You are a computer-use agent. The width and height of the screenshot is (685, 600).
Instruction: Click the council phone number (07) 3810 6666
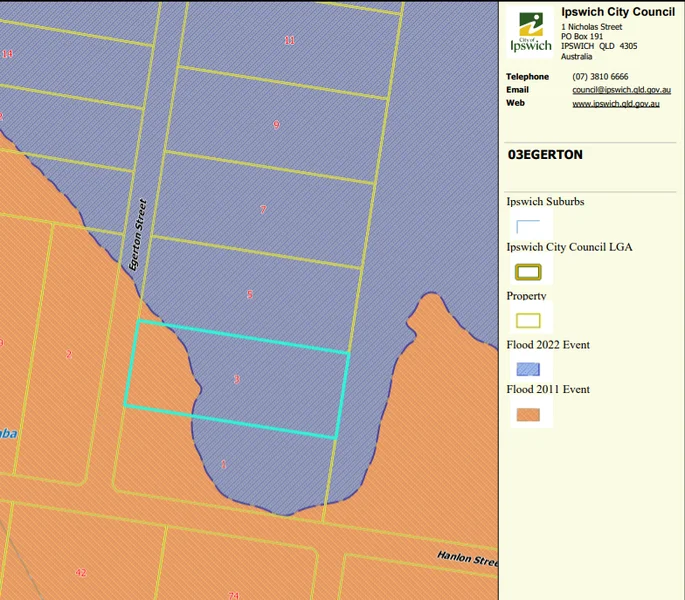600,77
